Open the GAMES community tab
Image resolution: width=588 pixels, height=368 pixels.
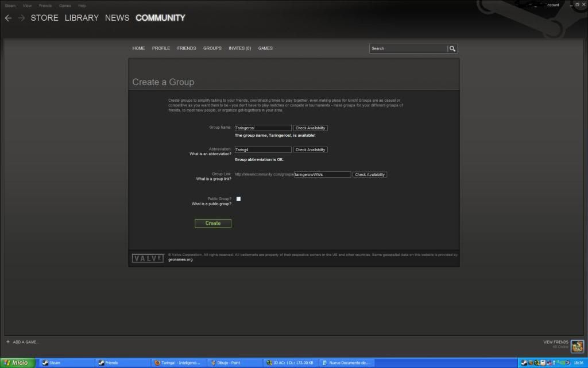pyautogui.click(x=265, y=48)
